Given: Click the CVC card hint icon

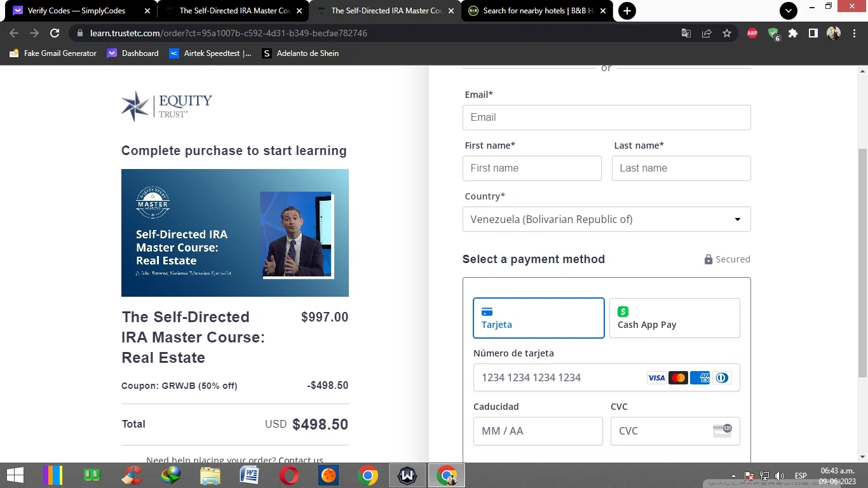Looking at the screenshot, I should pyautogui.click(x=722, y=431).
